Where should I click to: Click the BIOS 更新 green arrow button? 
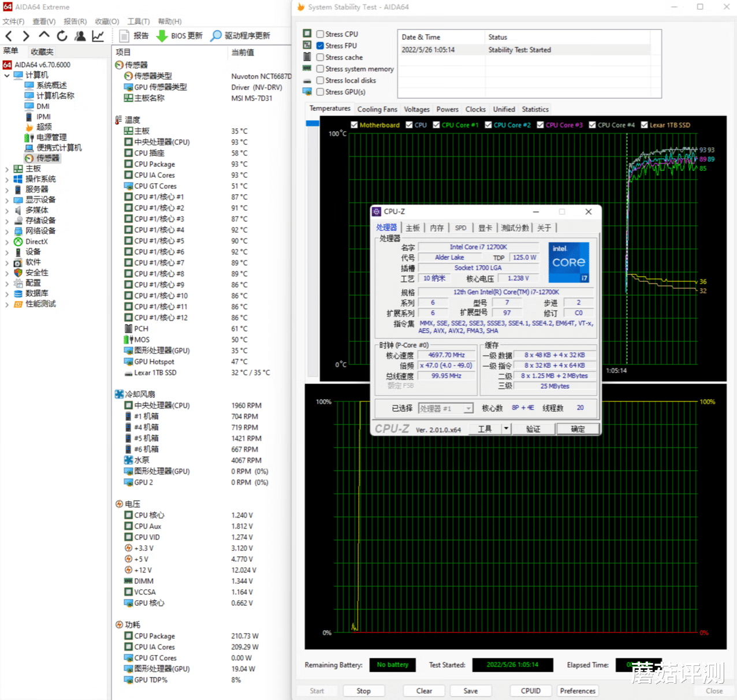162,36
